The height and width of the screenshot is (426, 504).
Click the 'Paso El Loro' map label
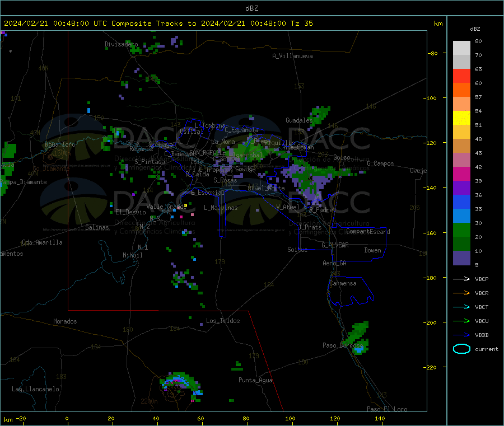pyautogui.click(x=387, y=409)
